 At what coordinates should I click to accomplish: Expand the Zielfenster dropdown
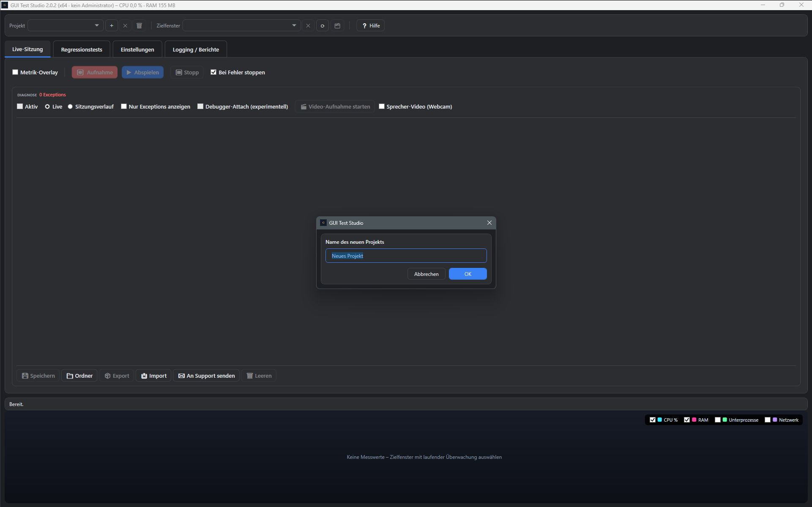click(241, 26)
